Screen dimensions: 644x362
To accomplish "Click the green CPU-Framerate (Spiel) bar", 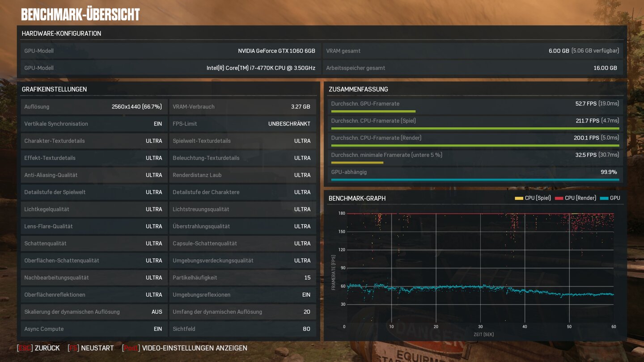I will pos(475,128).
